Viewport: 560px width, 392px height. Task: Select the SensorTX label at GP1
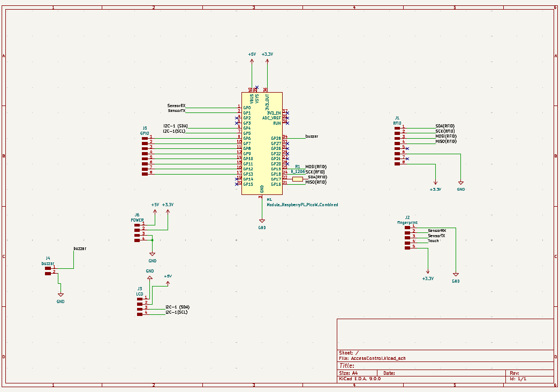(x=177, y=111)
